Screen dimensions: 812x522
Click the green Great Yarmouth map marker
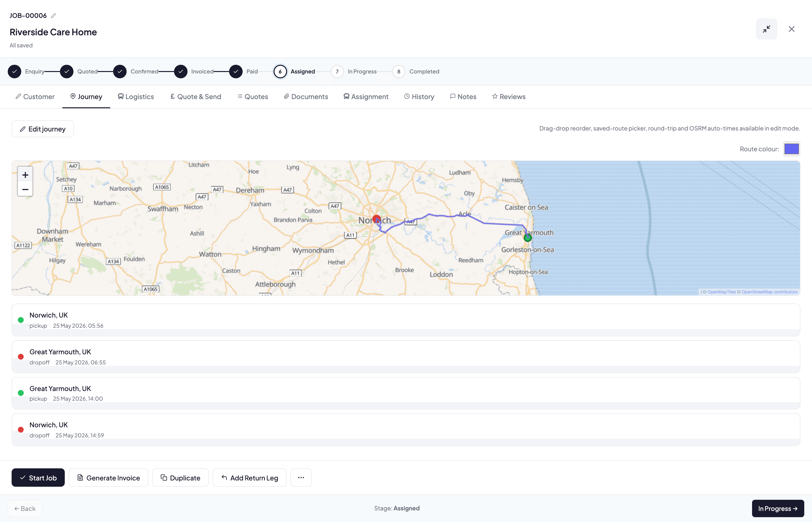tap(528, 238)
